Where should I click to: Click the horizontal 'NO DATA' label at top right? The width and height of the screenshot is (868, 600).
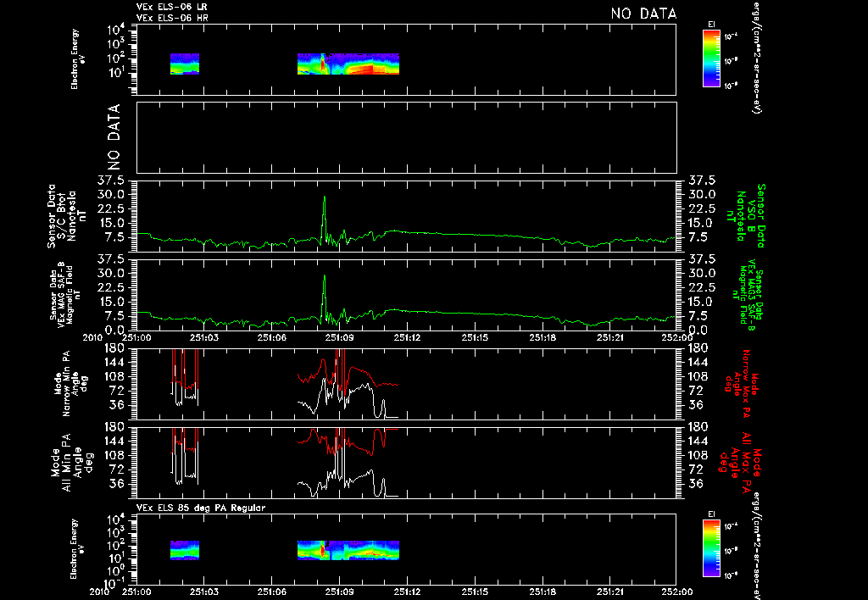(643, 14)
